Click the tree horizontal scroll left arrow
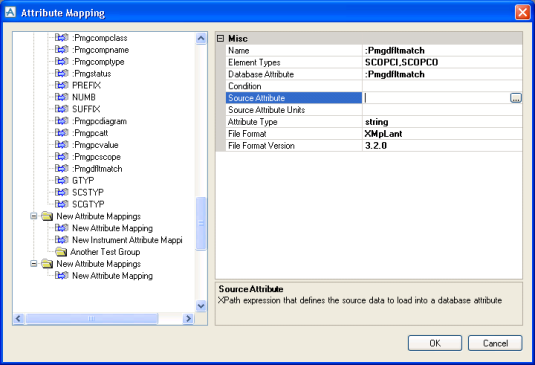Screen dimensions: 535x365 18,319
